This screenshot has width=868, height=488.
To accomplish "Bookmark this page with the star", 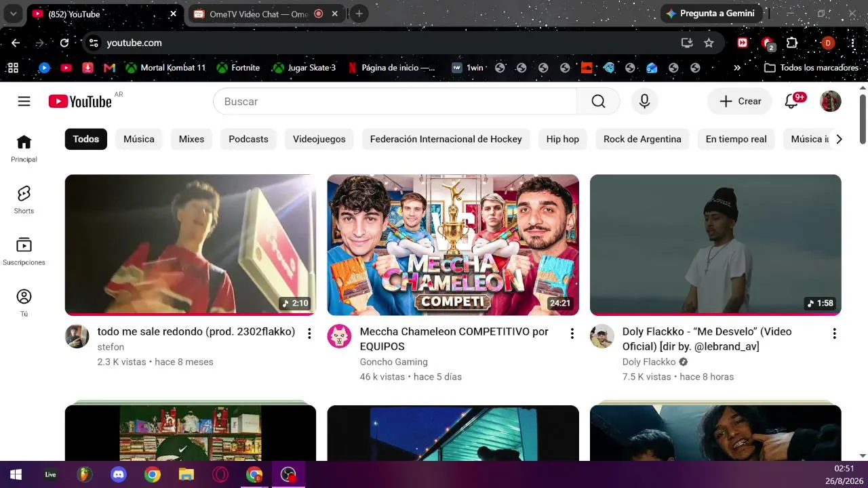I will 709,43.
